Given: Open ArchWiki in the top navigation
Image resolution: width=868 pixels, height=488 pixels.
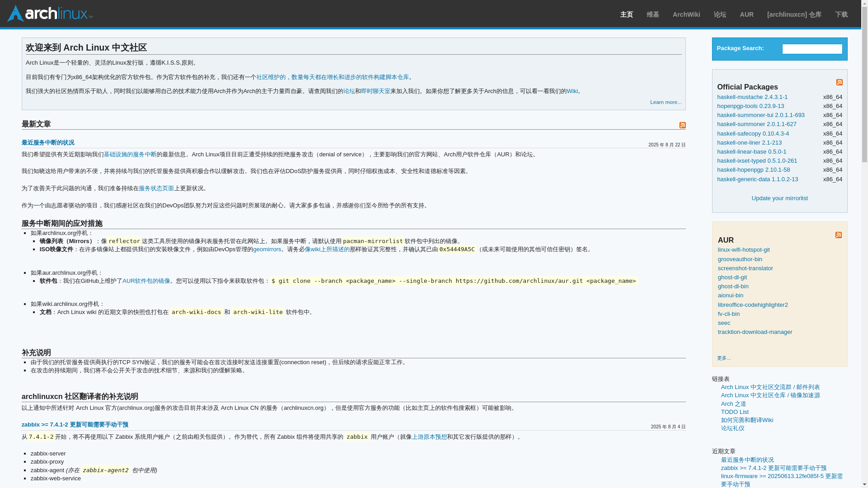Looking at the screenshot, I should point(686,14).
